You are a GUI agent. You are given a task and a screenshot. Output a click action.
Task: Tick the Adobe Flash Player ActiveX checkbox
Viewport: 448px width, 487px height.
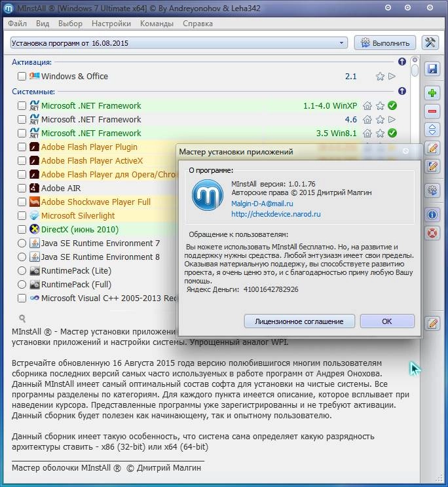(22, 160)
